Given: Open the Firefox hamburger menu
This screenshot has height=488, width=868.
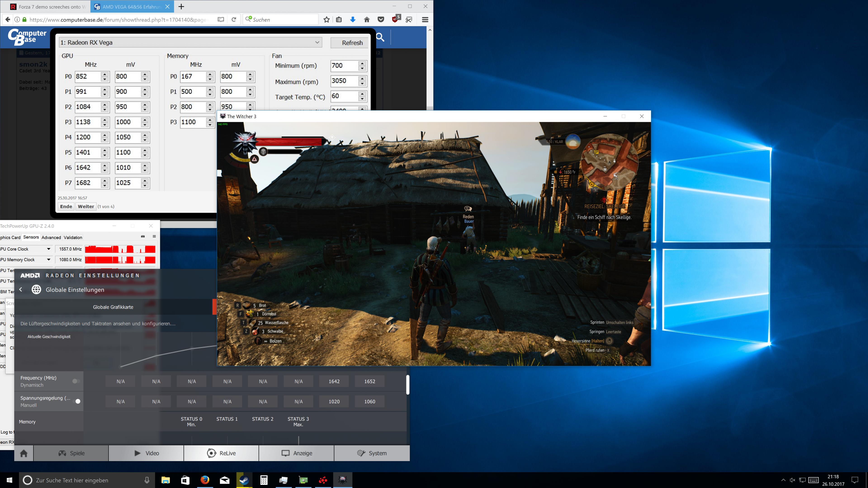Looking at the screenshot, I should (x=425, y=19).
